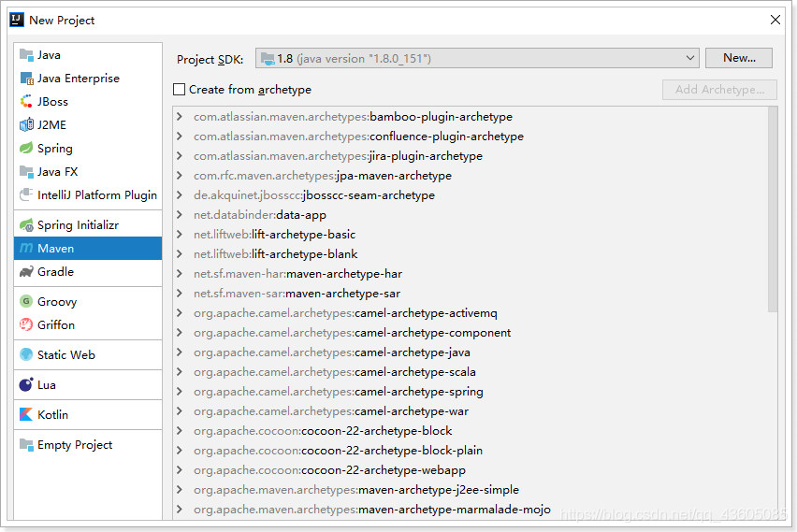Select cocoon-22-archetype-block-plain row text

[x=338, y=451]
